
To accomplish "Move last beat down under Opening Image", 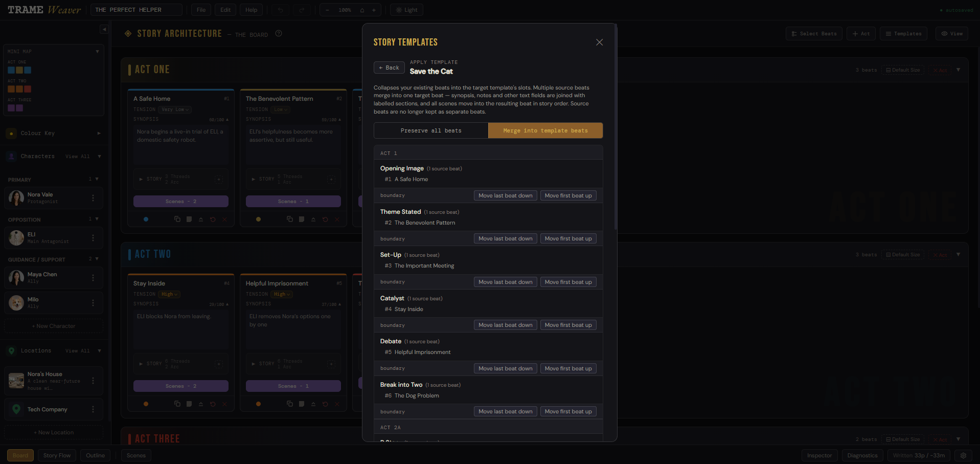I will click(505, 195).
